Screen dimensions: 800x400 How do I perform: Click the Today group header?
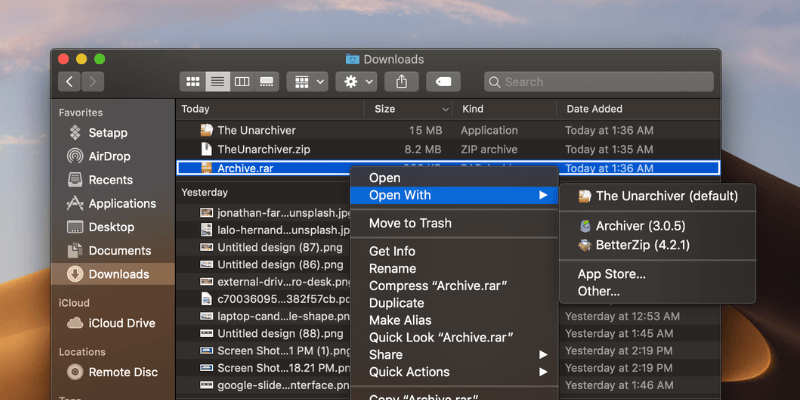[195, 109]
